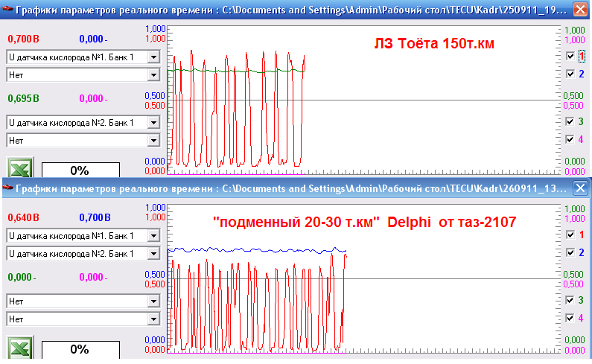Click the red 0,640 В value in the bottom window
The height and width of the screenshot is (364, 592).
tap(23, 217)
